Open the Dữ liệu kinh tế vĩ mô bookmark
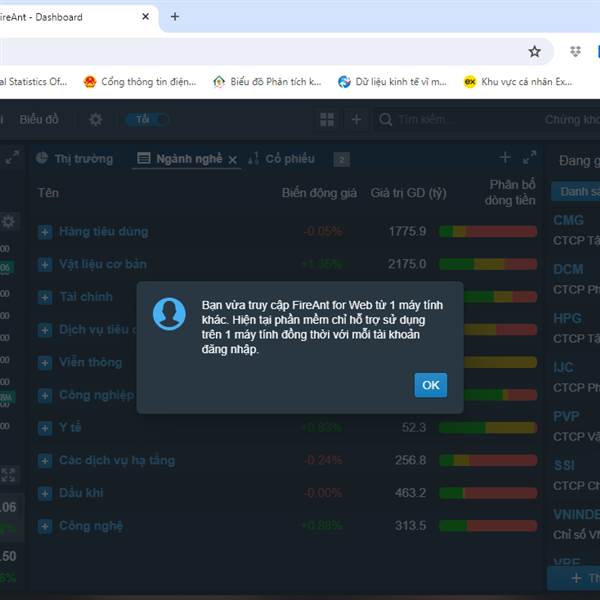 (x=392, y=82)
